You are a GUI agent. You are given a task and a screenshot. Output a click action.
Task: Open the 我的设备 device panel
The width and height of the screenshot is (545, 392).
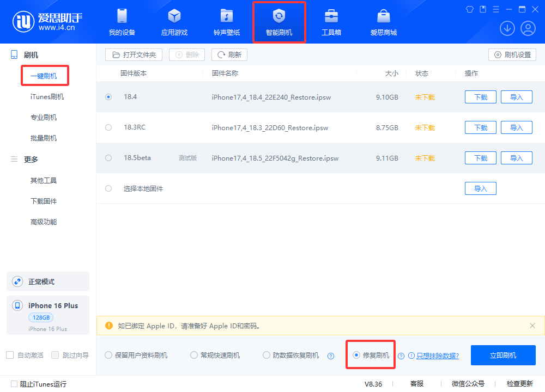tap(122, 22)
